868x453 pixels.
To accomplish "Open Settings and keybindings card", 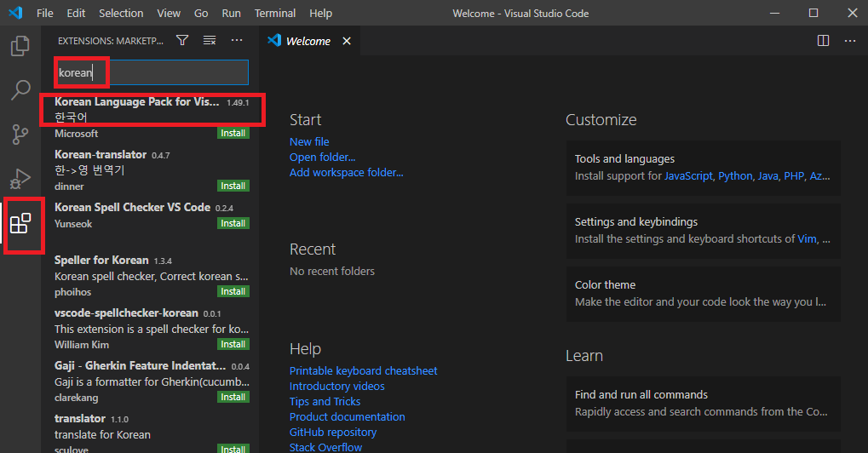I will point(703,231).
